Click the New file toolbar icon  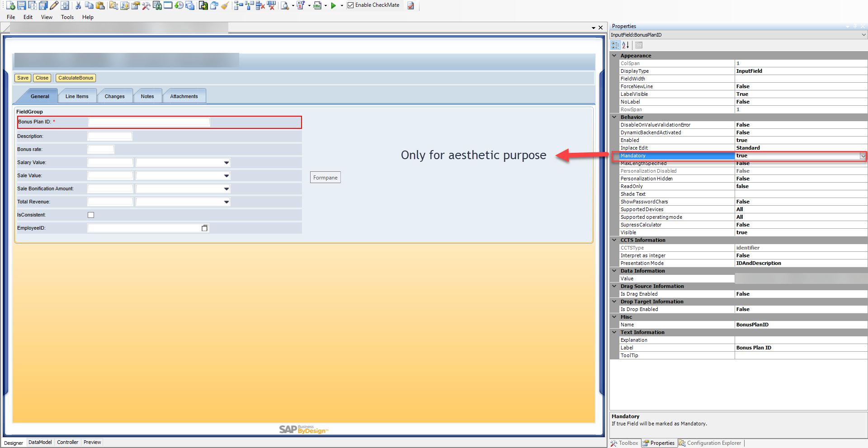[10, 5]
